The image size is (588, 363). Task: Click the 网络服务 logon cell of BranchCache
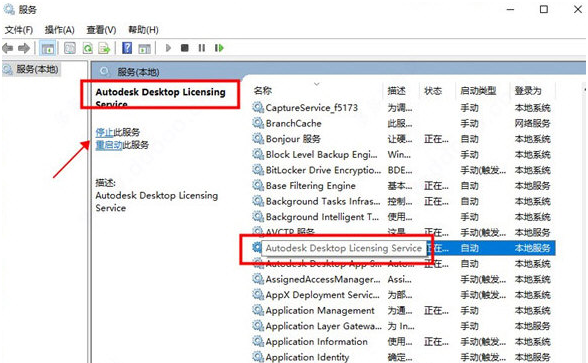[532, 123]
